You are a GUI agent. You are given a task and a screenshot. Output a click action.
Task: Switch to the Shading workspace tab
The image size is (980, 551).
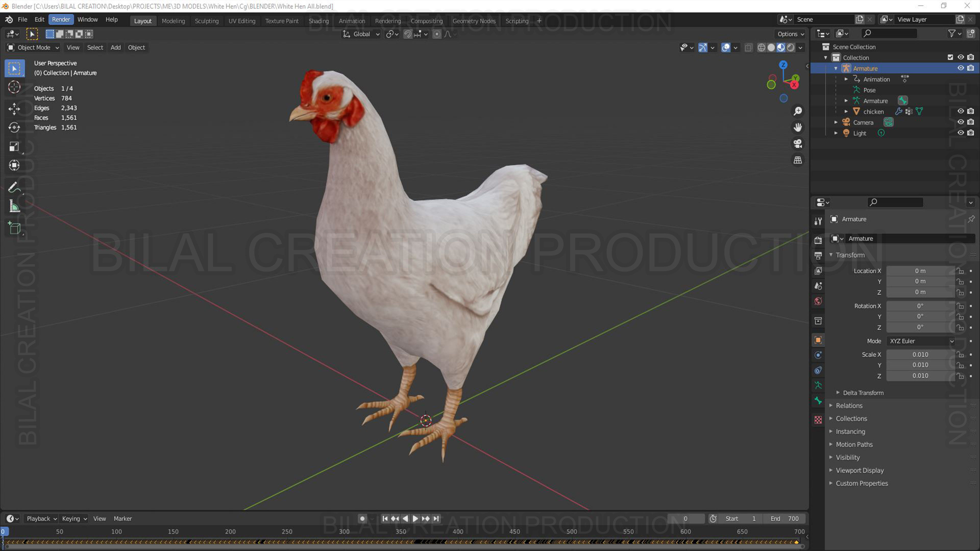point(318,21)
